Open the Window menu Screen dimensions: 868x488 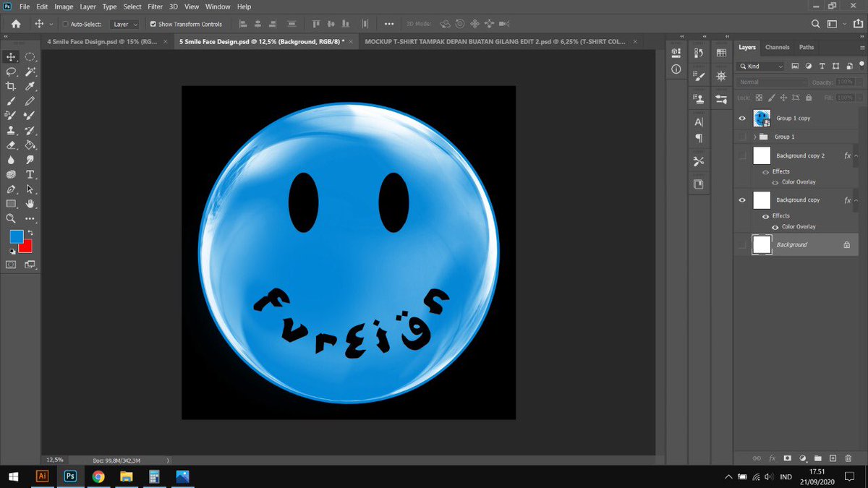click(x=218, y=7)
